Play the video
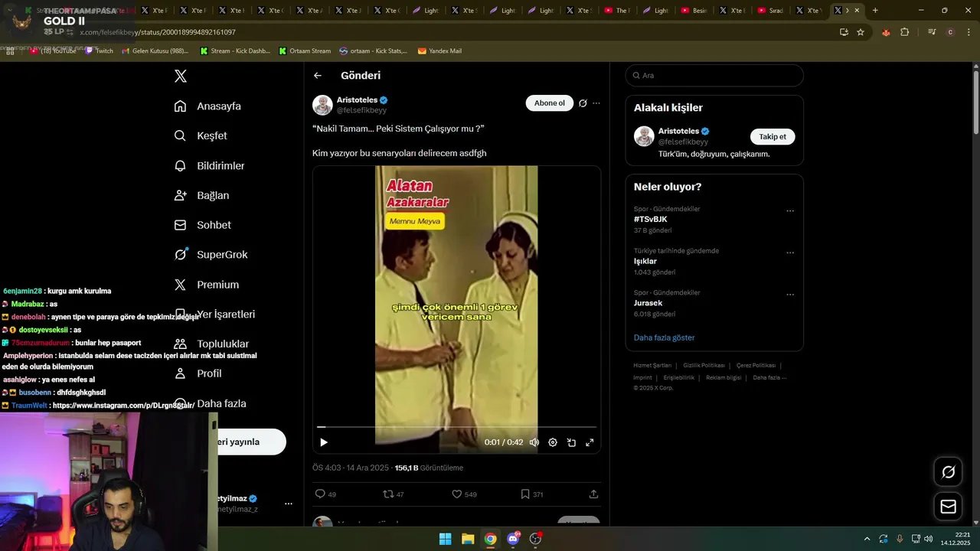The image size is (980, 551). [x=324, y=442]
